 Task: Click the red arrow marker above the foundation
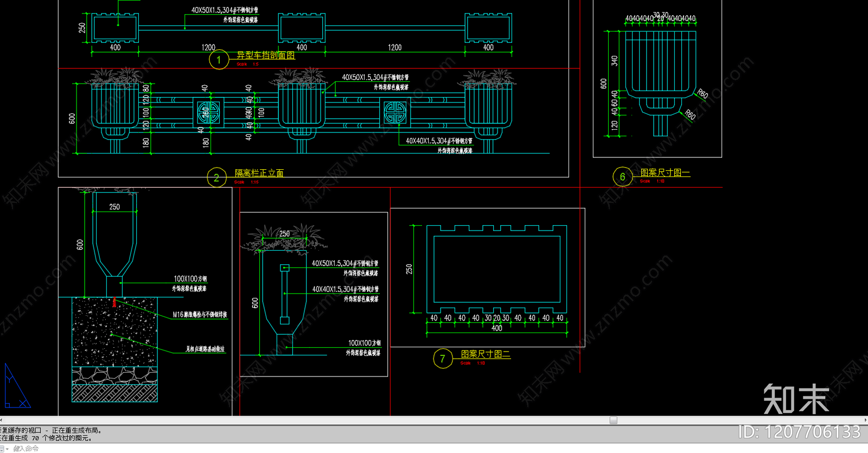(x=114, y=302)
